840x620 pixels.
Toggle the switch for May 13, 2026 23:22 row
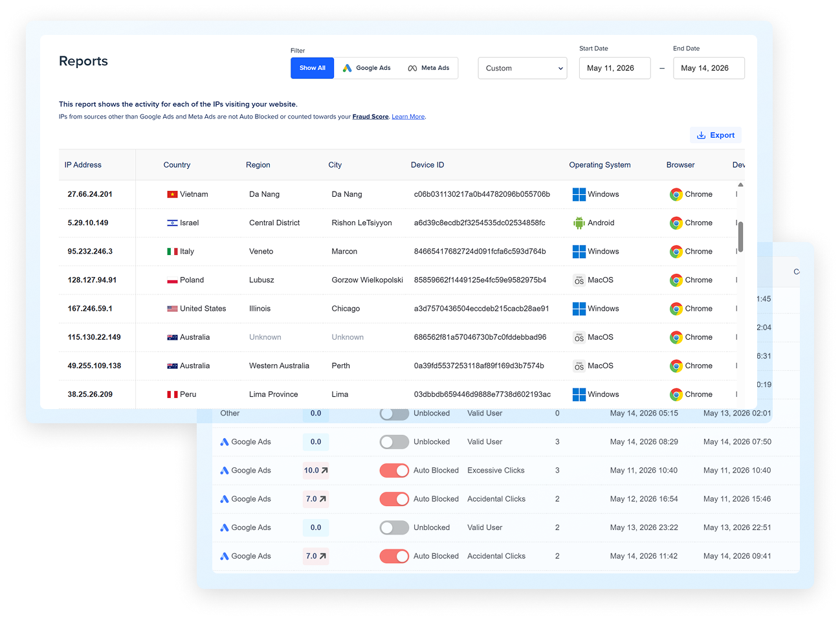tap(394, 527)
